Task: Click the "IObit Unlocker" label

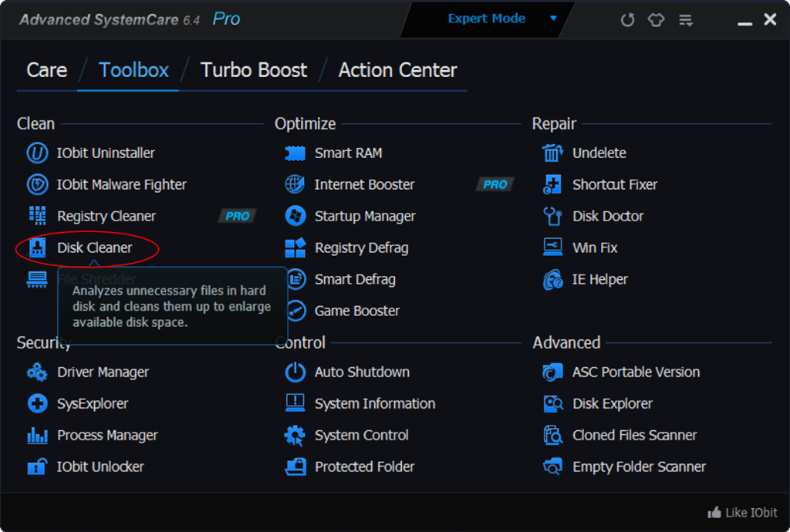Action: coord(100,467)
